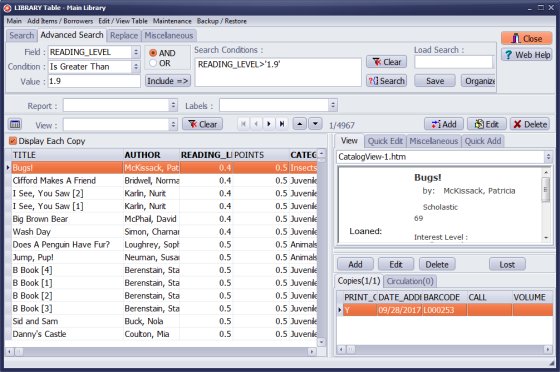Select the AND radio option

tap(153, 53)
